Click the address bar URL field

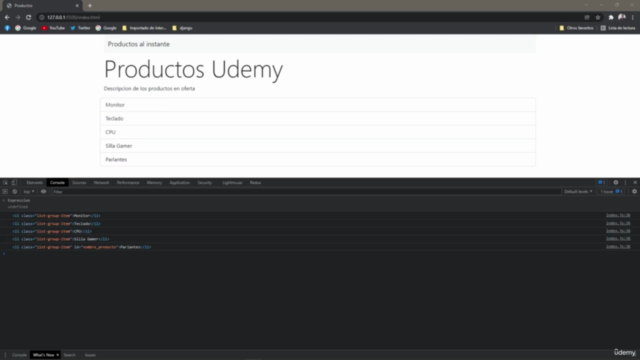coord(310,17)
